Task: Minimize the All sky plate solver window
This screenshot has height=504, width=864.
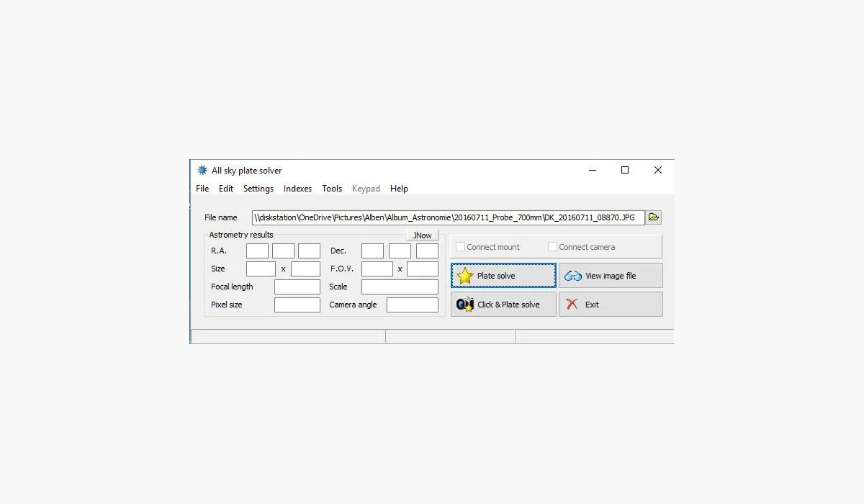Action: (x=593, y=171)
